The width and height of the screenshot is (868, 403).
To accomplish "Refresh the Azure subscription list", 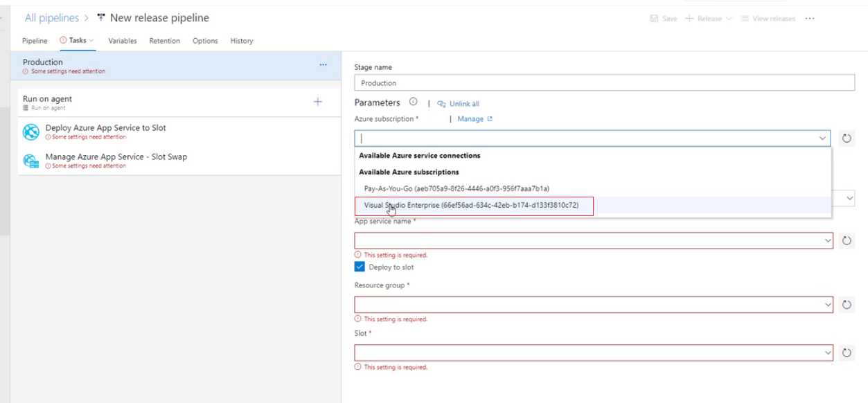I will tap(847, 138).
